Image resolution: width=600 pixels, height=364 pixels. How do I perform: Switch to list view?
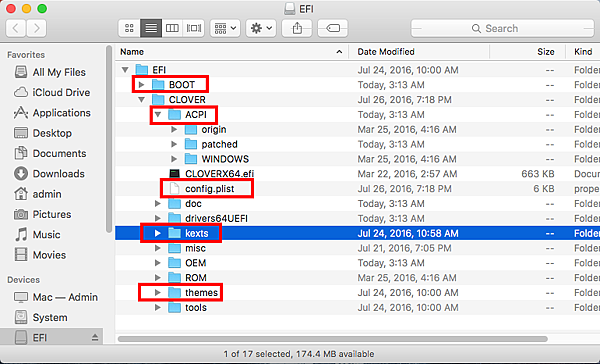pos(151,28)
